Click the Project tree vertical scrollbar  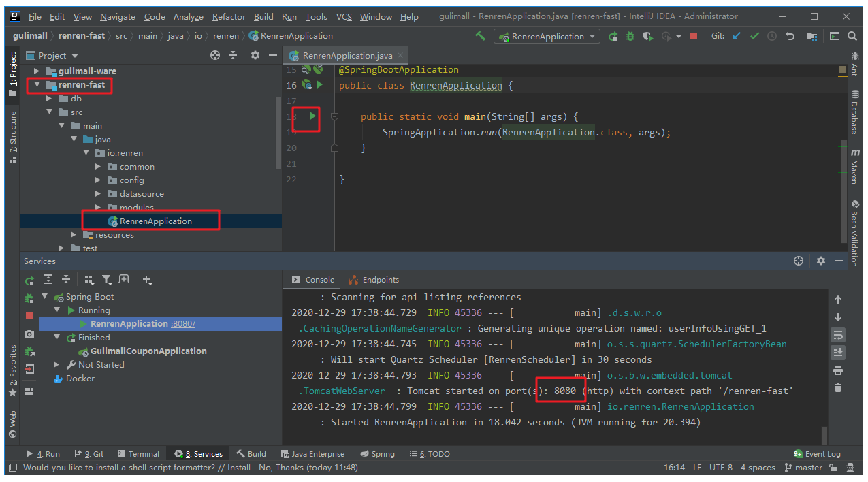coord(278,133)
